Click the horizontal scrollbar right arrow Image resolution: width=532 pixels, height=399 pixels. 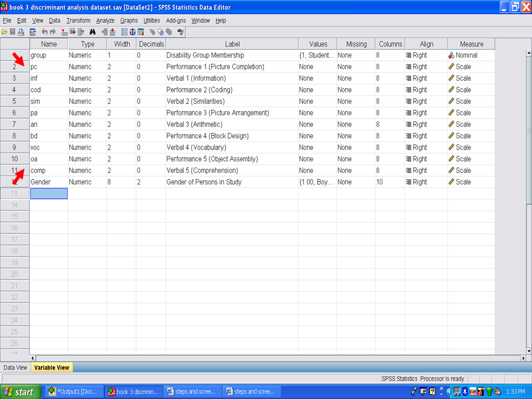coord(523,359)
